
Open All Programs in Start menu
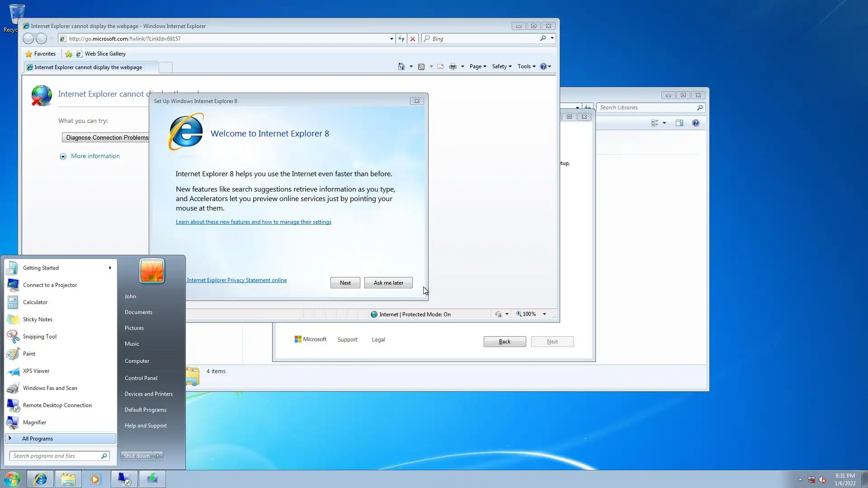38,439
